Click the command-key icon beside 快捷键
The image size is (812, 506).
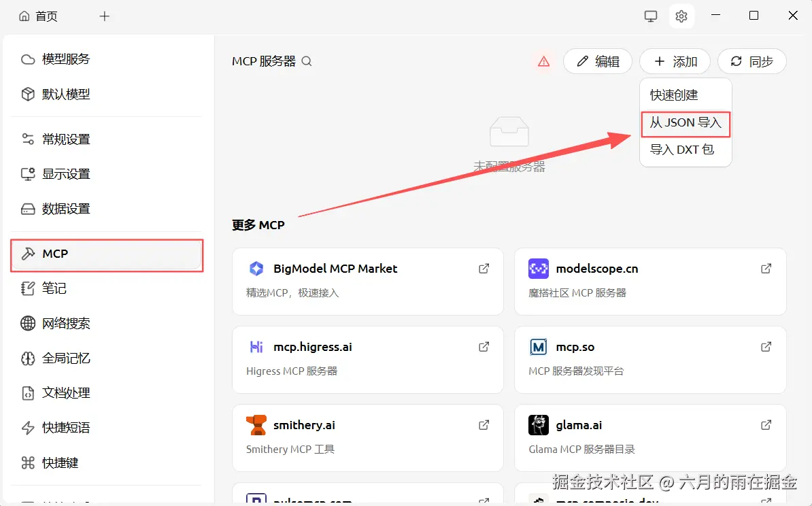28,462
